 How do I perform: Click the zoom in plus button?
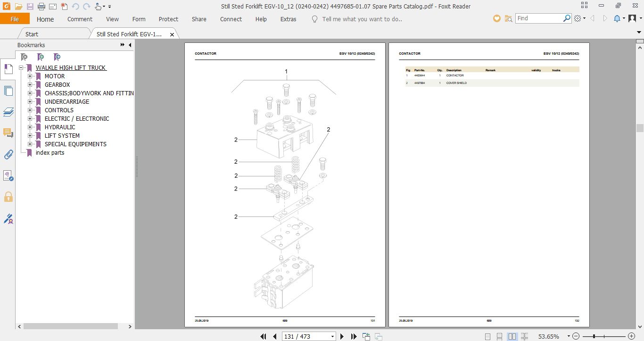pyautogui.click(x=632, y=336)
